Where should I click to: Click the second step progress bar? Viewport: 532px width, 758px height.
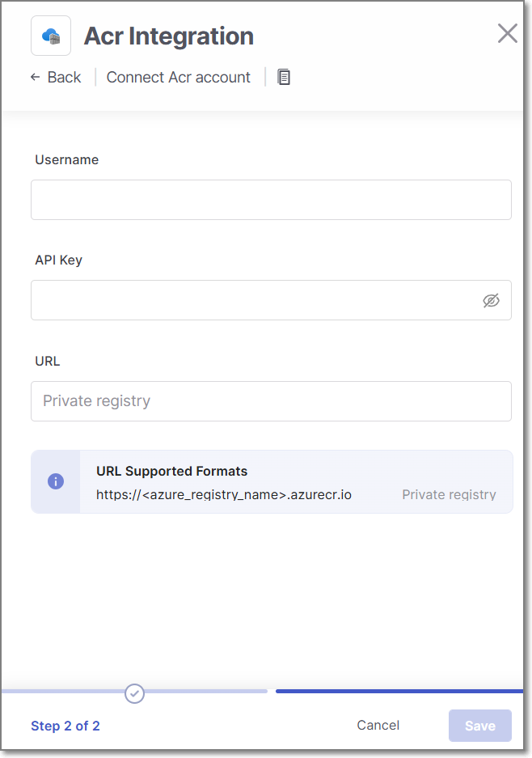coord(399,692)
